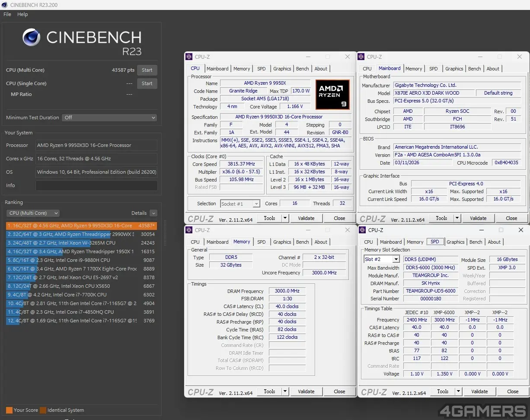This screenshot has height=420, width=530.
Task: Click the orange Your Score legend swatch
Action: click(x=9, y=410)
